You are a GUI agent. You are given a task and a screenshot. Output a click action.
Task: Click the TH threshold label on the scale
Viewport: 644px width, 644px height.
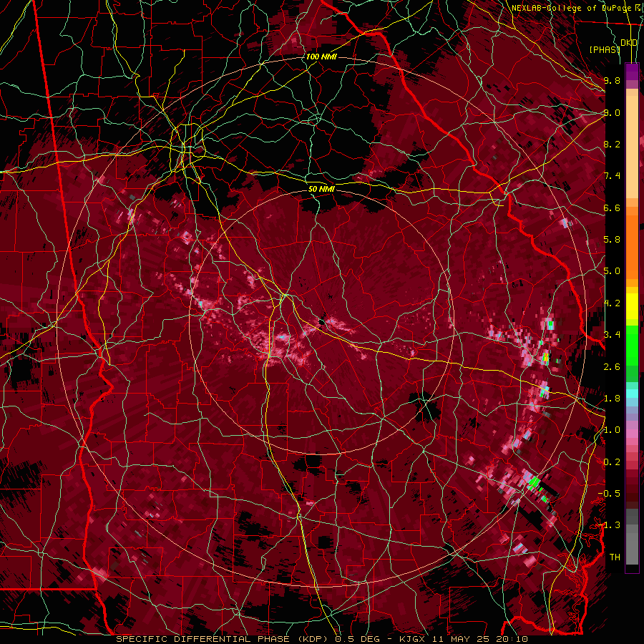point(615,557)
